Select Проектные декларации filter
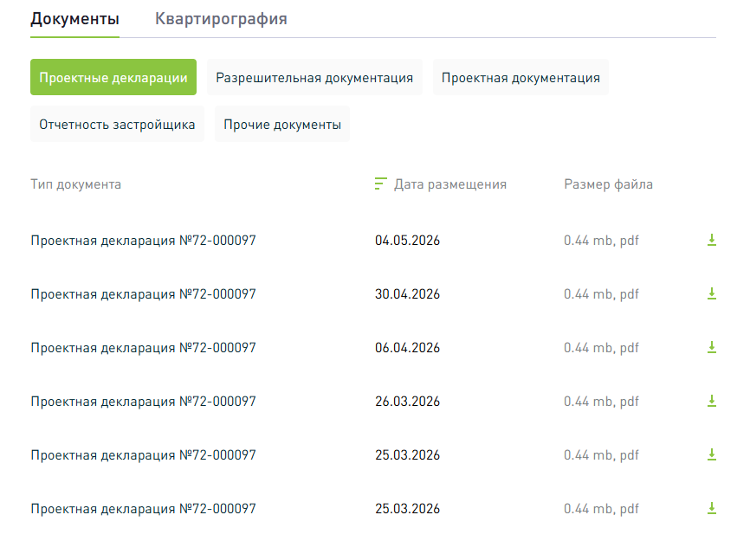The image size is (750, 560). [113, 77]
